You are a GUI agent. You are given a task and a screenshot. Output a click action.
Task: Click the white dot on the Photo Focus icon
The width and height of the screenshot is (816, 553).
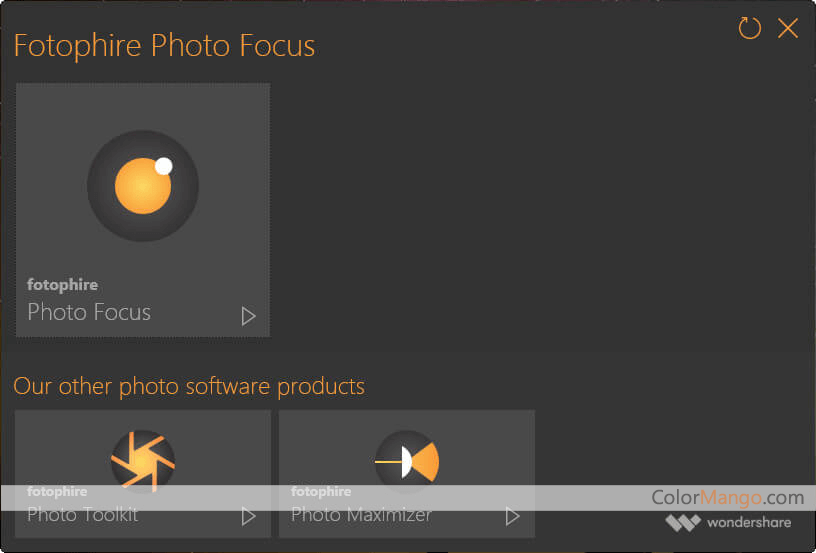164,166
